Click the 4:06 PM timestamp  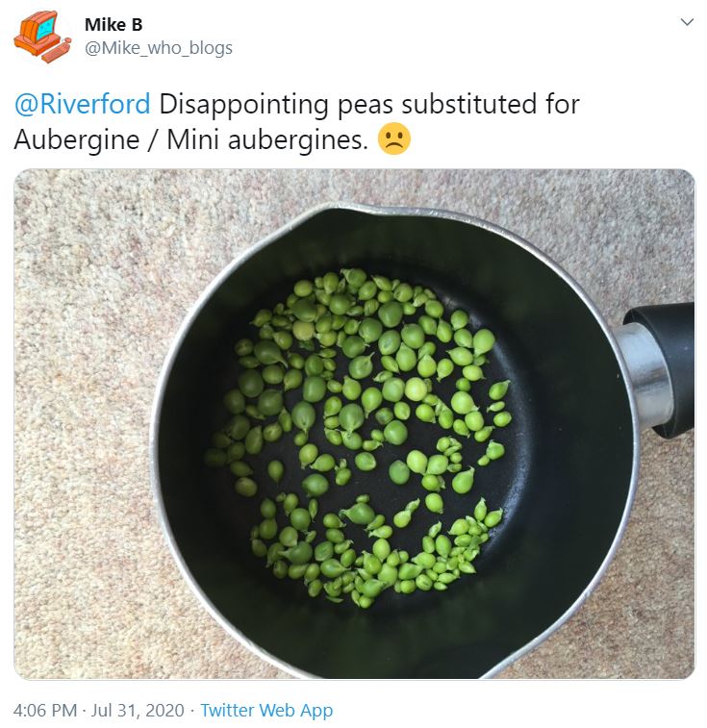pos(45,710)
